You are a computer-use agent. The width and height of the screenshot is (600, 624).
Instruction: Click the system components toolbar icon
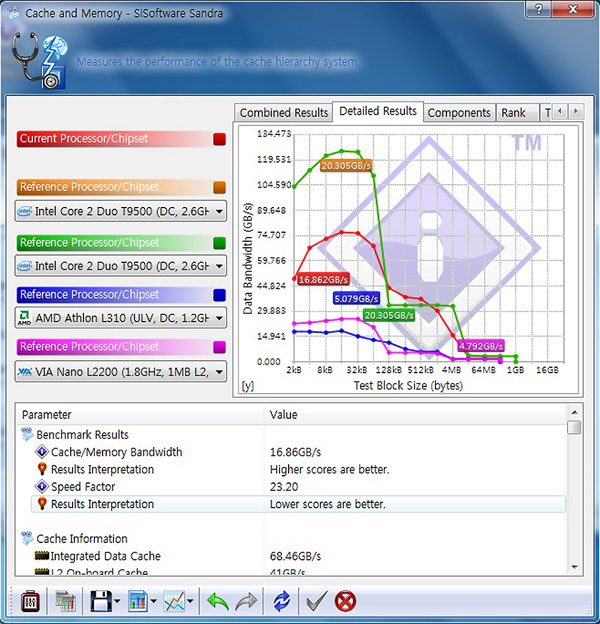(65, 601)
